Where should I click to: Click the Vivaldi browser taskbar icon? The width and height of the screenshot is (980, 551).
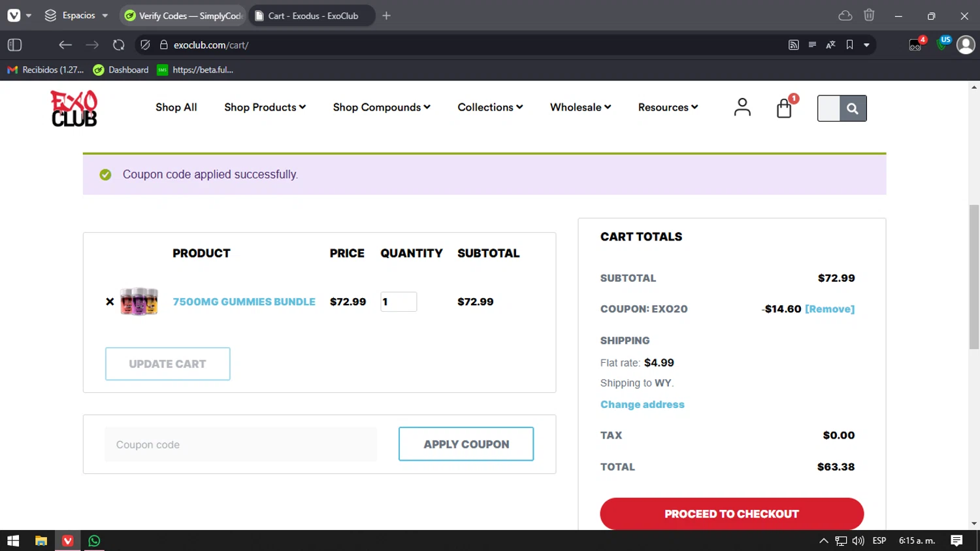point(67,541)
